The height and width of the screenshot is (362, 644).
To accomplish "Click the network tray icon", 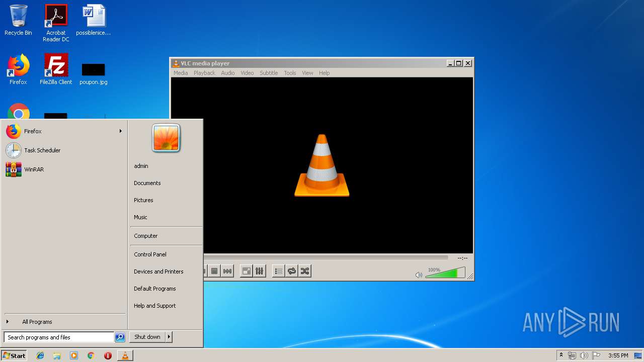I will [x=572, y=355].
